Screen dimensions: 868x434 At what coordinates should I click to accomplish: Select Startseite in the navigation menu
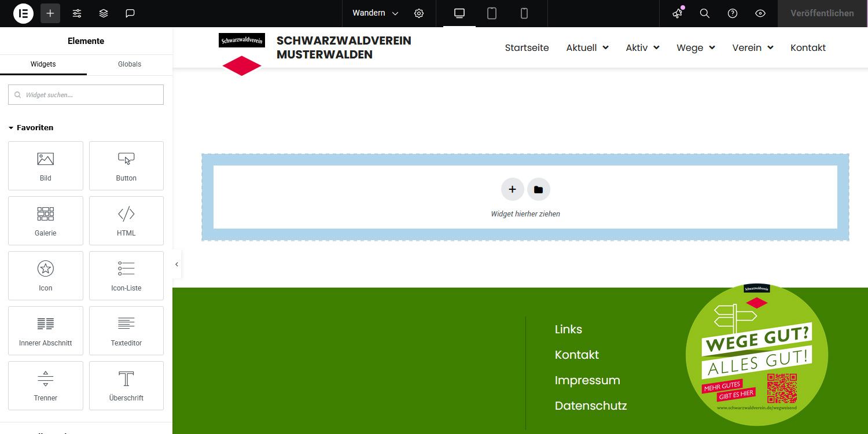click(527, 47)
